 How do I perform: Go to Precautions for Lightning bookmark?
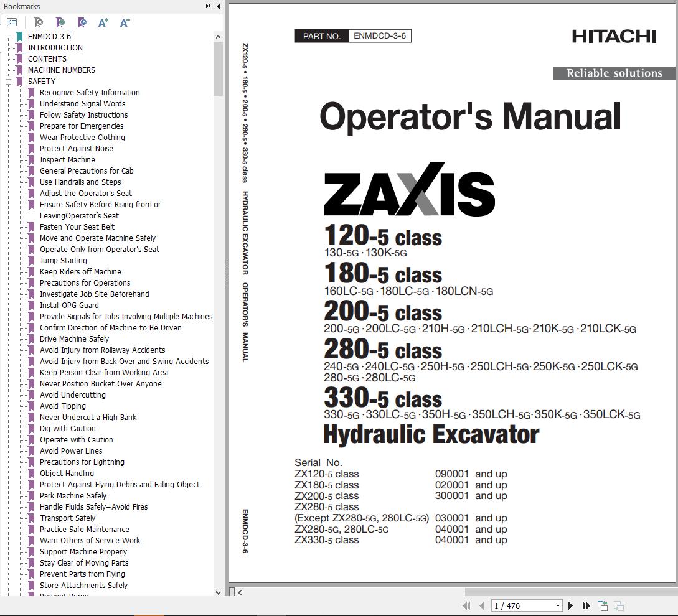(x=82, y=462)
